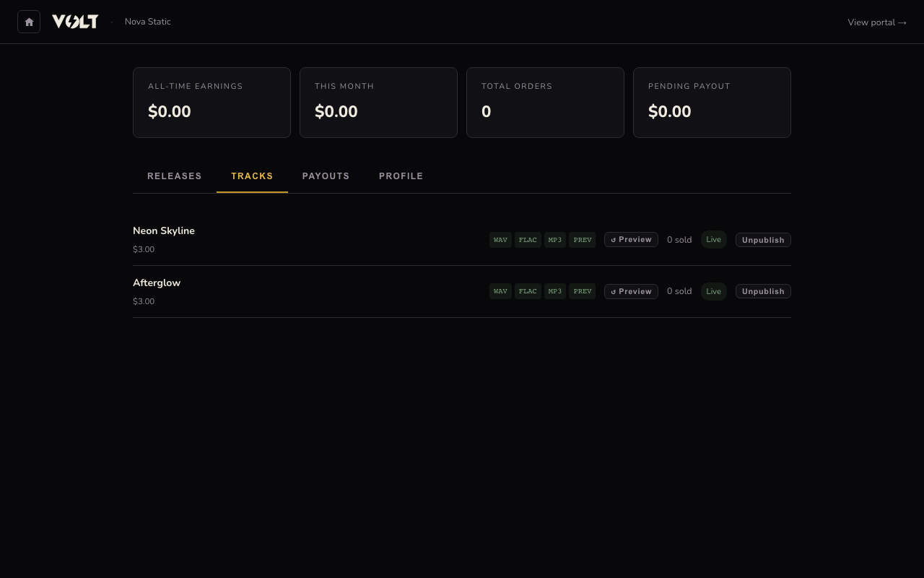The height and width of the screenshot is (578, 924).
Task: Click the Live status on Neon Skyline
Action: click(714, 240)
